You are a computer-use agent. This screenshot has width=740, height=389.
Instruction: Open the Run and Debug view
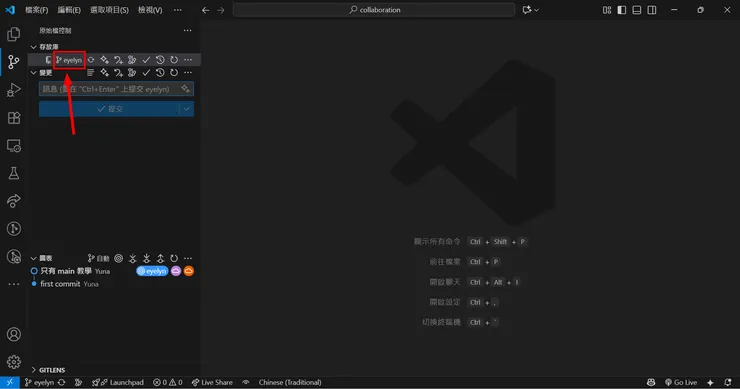click(x=14, y=90)
